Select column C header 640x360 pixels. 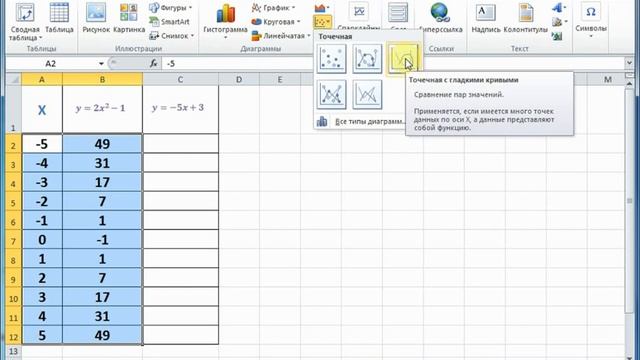pyautogui.click(x=180, y=79)
